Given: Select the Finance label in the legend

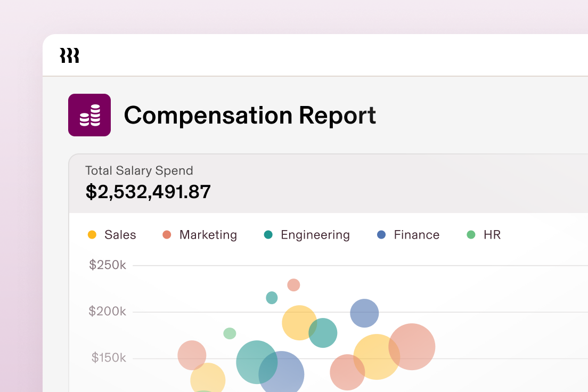Looking at the screenshot, I should [416, 234].
